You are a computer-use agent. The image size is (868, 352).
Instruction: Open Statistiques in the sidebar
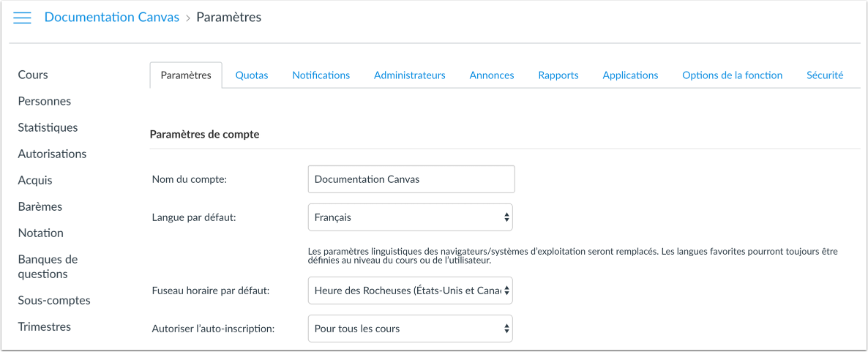tap(48, 127)
